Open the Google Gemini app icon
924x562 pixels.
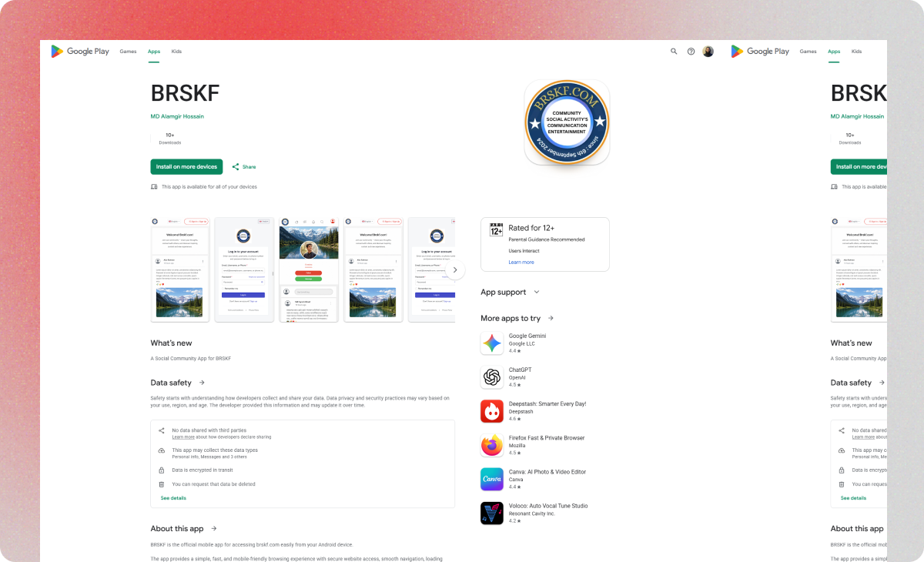[492, 343]
